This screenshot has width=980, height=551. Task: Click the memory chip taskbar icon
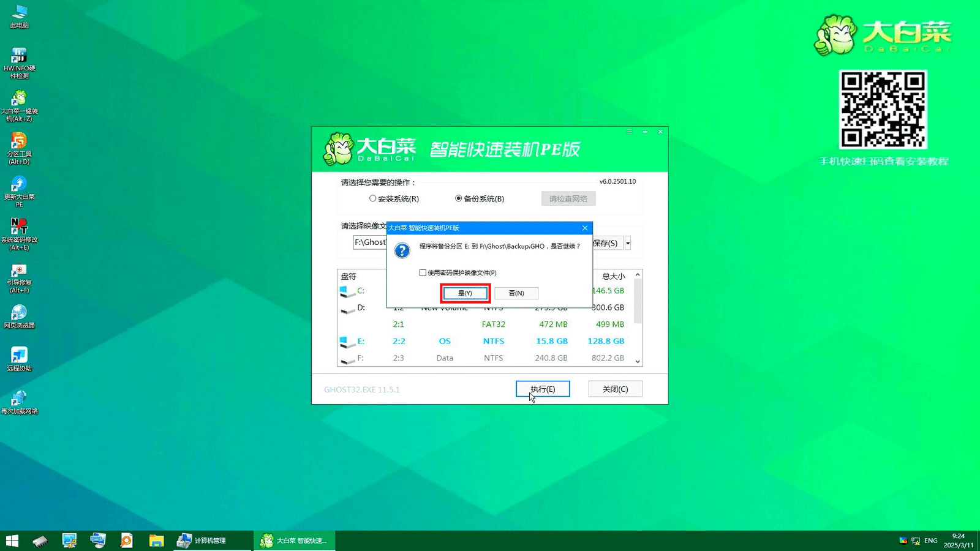40,541
